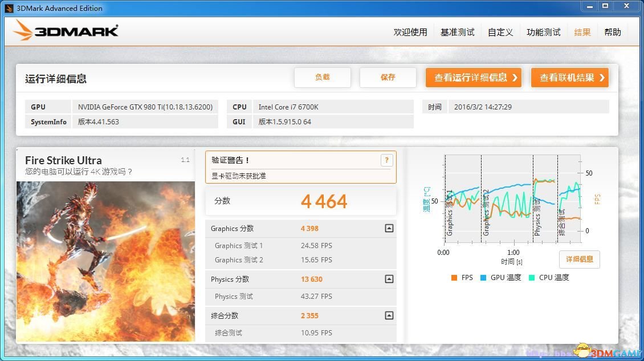Click SystemInfo value 版本4.41.563

click(x=145, y=121)
